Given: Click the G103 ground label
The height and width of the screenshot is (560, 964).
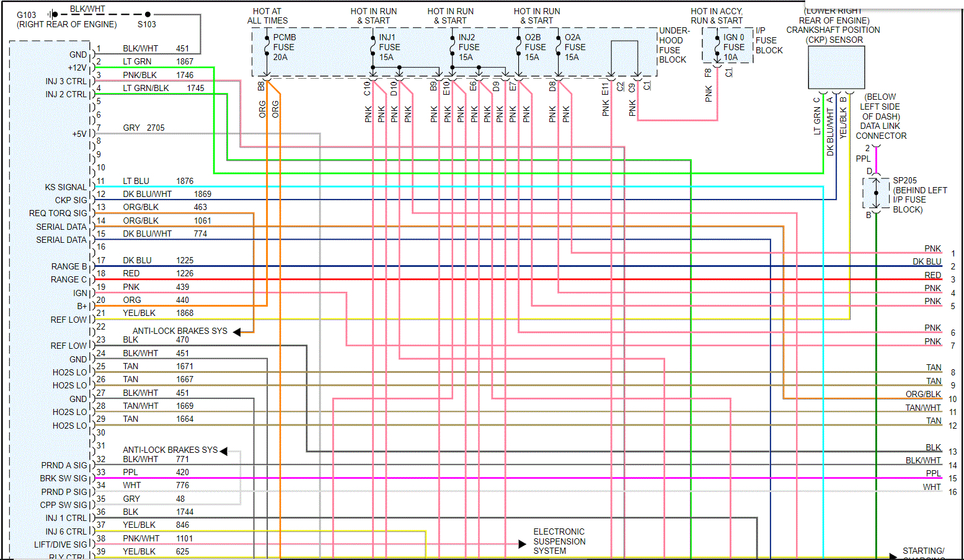Looking at the screenshot, I should click(27, 15).
